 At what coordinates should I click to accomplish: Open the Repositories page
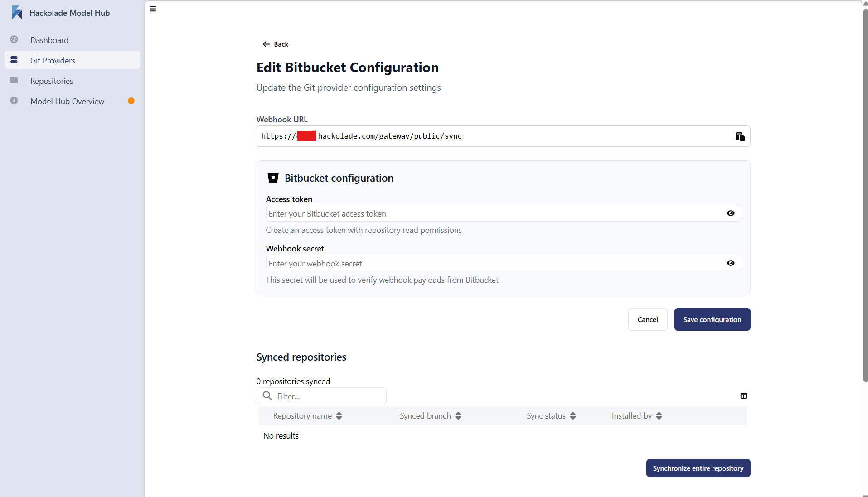pos(51,81)
